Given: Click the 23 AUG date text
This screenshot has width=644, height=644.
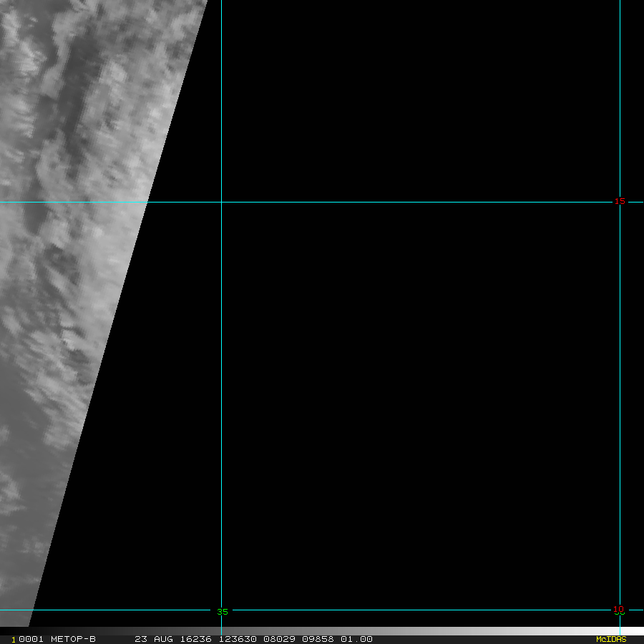Looking at the screenshot, I should [153, 639].
